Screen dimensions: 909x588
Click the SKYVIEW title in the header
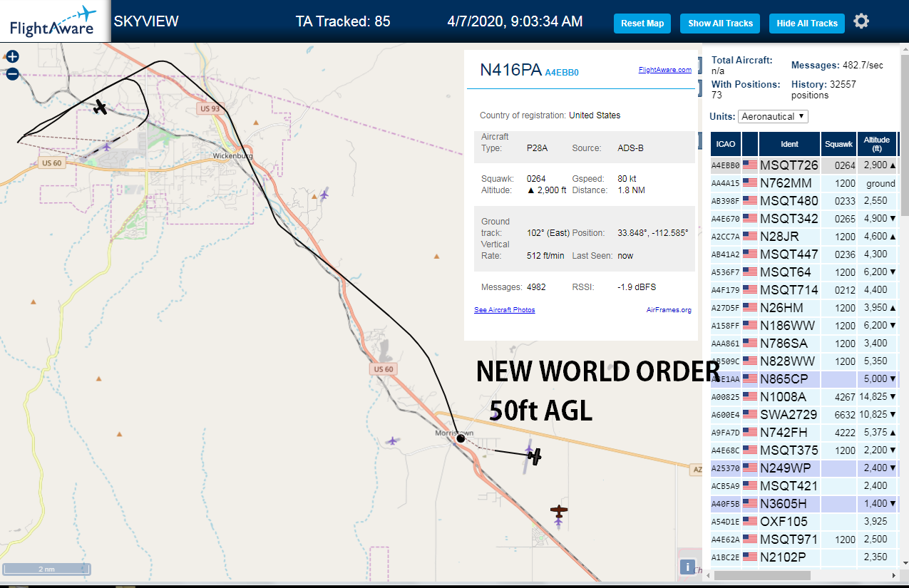point(146,21)
